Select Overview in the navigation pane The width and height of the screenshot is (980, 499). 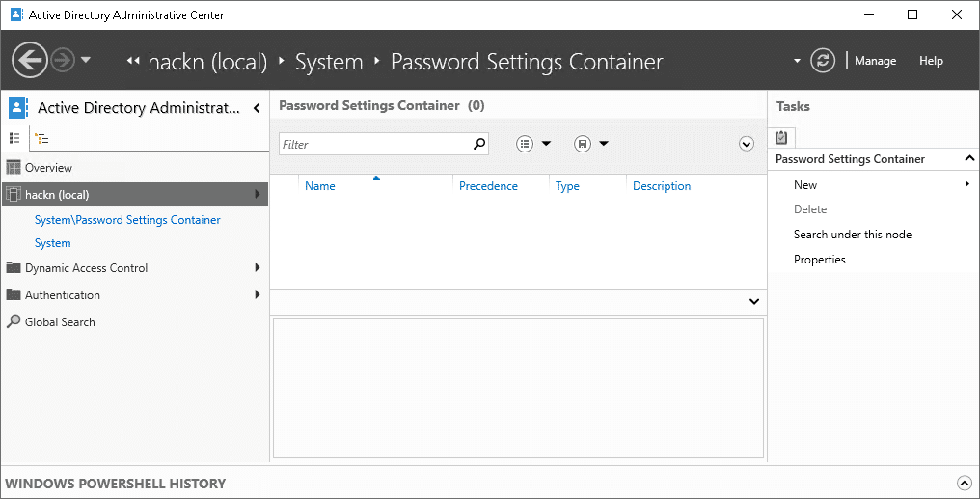point(135,168)
